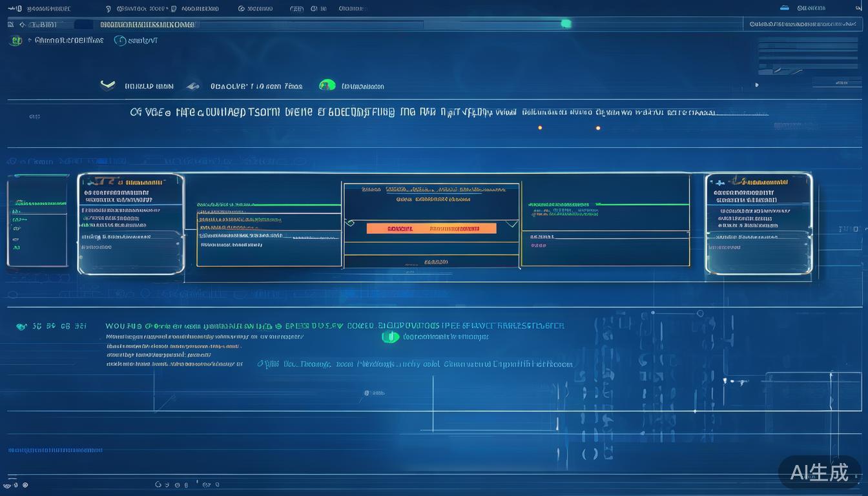Click the teal icon at the far left of the lower section
The image size is (868, 496).
tap(21, 327)
